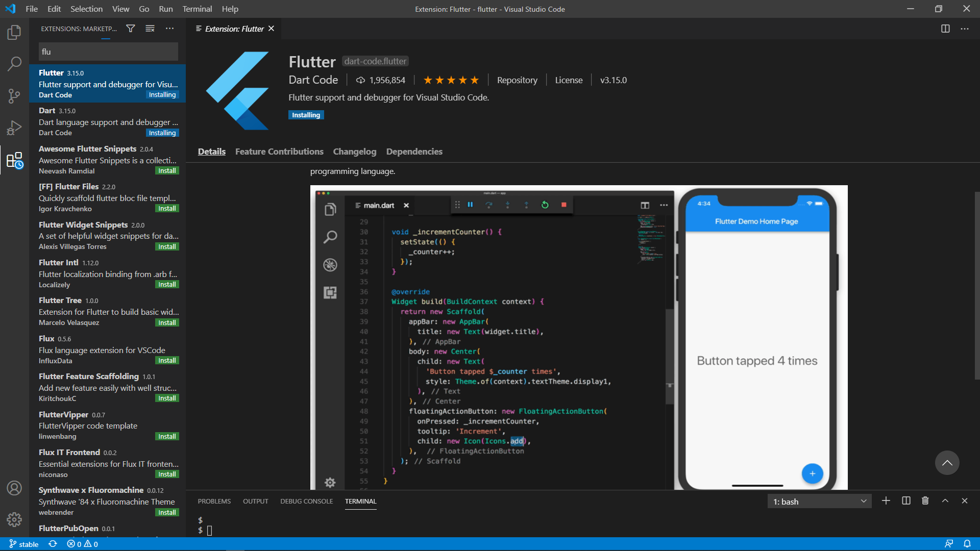Open the Terminal menu in menu bar
This screenshot has width=980, height=551.
197,9
